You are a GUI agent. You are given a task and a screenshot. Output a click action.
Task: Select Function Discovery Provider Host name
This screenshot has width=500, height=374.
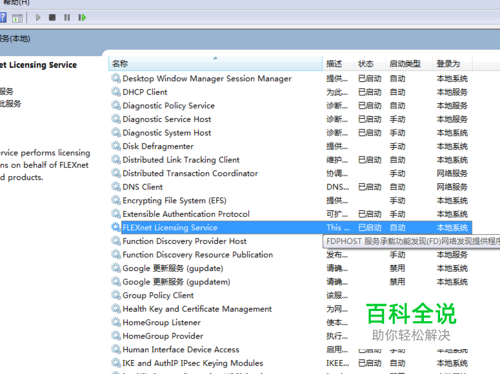[184, 241]
